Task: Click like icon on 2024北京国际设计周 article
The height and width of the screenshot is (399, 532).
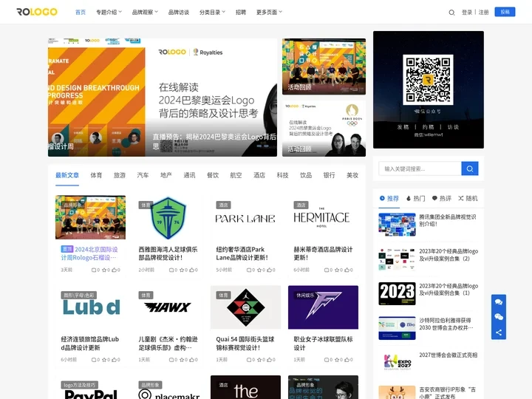Action: 114,270
